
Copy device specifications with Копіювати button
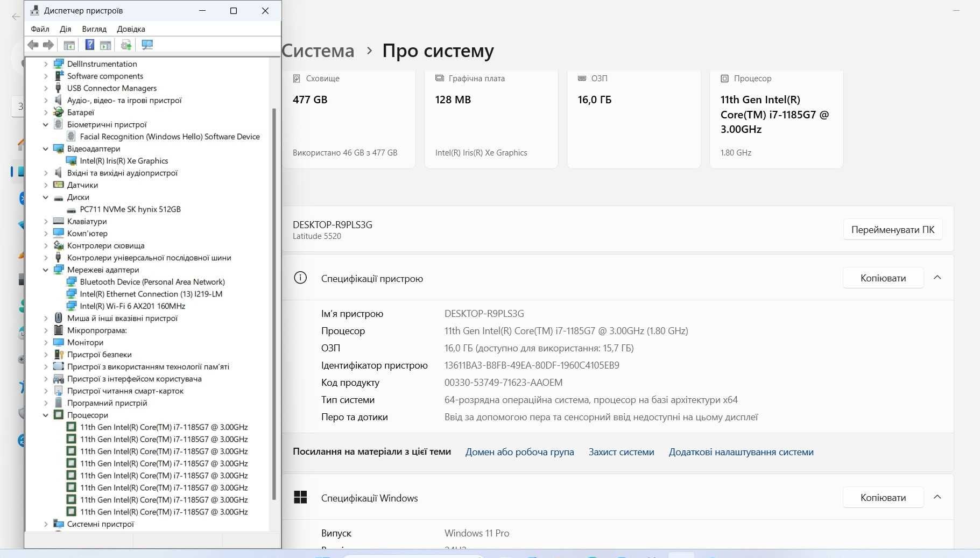point(883,278)
